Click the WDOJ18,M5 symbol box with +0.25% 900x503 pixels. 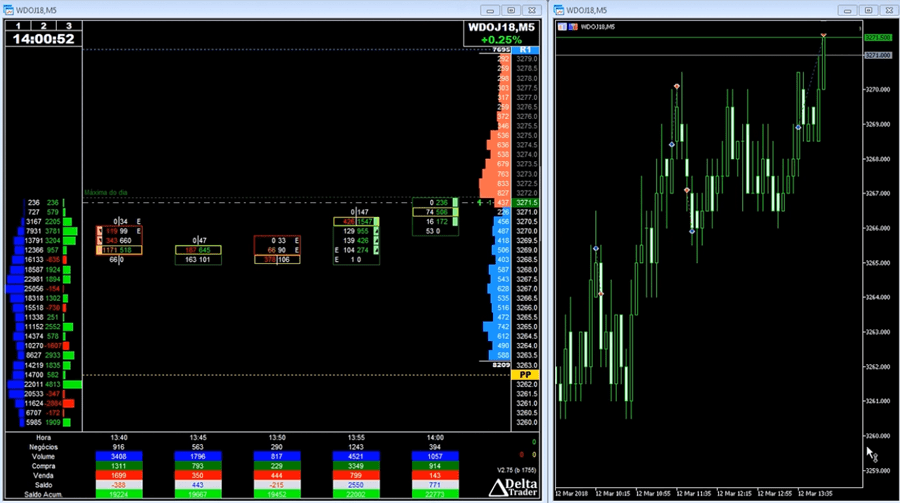click(x=502, y=33)
